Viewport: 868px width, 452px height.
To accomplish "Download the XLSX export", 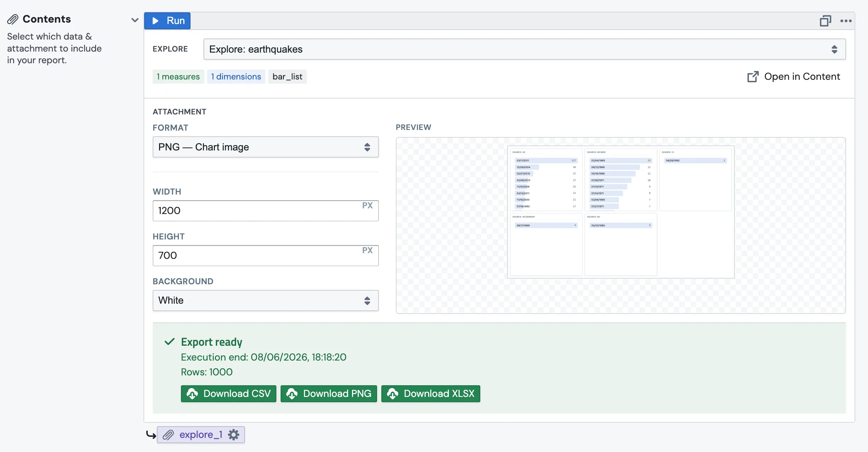I will 430,394.
